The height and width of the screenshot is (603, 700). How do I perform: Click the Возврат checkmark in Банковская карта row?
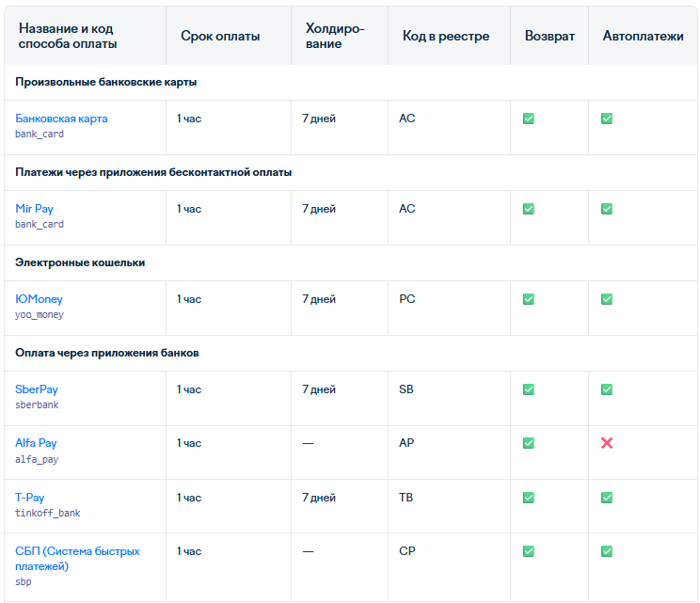529,119
